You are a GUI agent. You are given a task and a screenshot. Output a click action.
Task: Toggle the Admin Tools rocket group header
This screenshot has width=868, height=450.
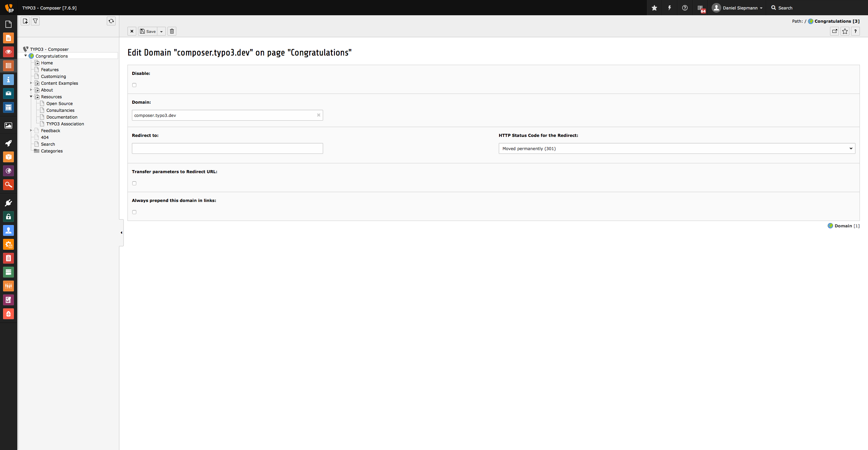coord(8,143)
